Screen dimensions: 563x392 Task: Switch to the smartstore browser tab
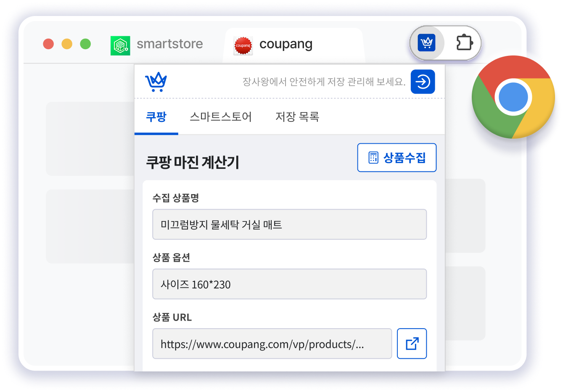[x=157, y=45]
